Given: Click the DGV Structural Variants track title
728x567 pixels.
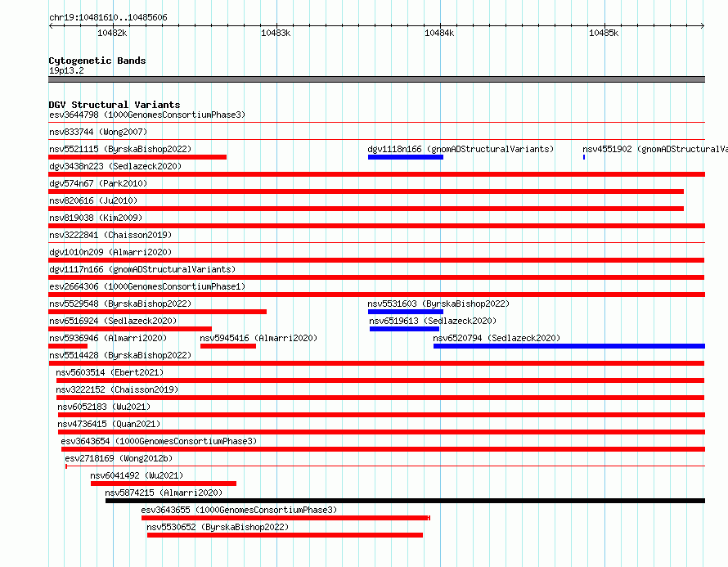Looking at the screenshot, I should tap(115, 105).
